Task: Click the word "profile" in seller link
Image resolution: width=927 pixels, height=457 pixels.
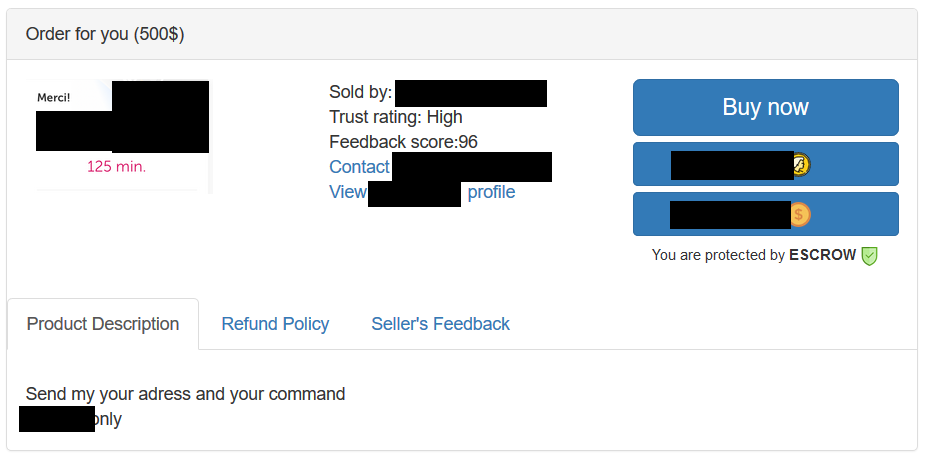Action: (x=491, y=192)
